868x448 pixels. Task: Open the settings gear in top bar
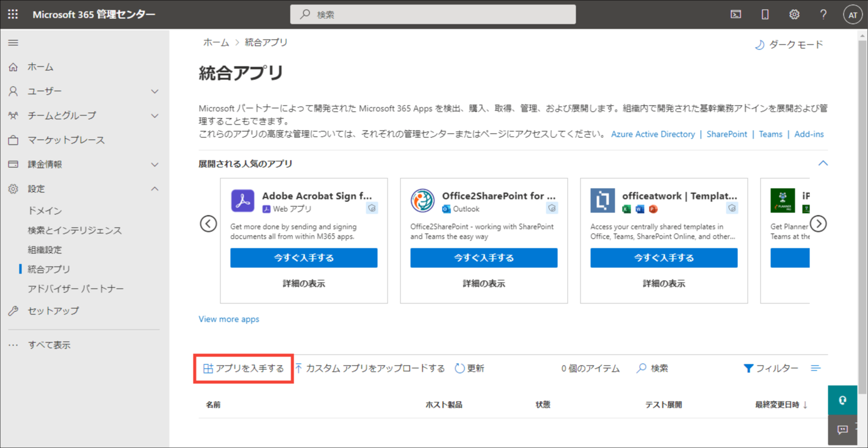coord(794,14)
